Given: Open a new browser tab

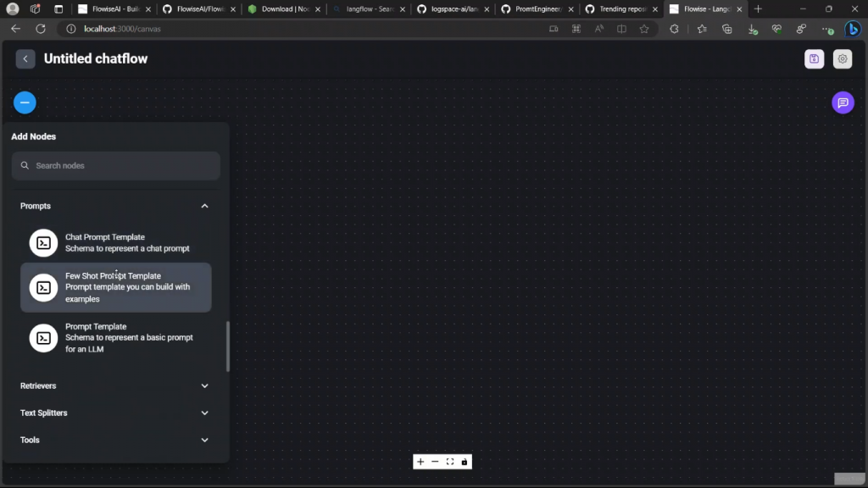Looking at the screenshot, I should tap(758, 8).
